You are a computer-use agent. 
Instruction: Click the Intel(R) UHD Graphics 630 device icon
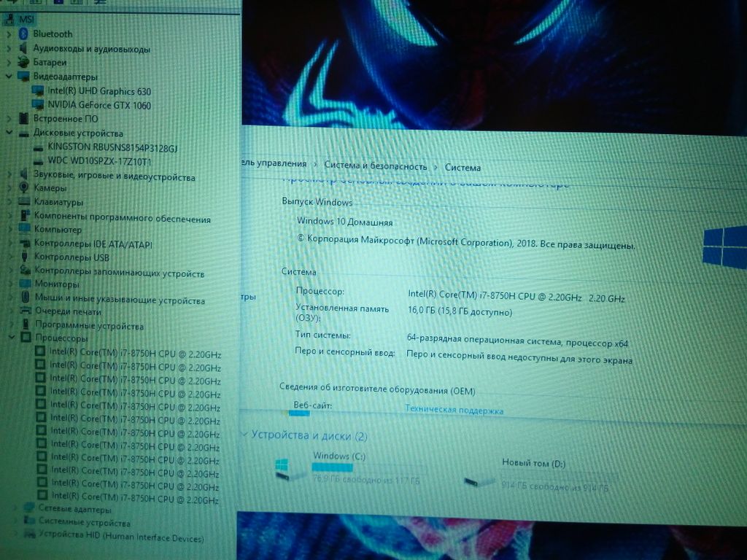point(38,90)
